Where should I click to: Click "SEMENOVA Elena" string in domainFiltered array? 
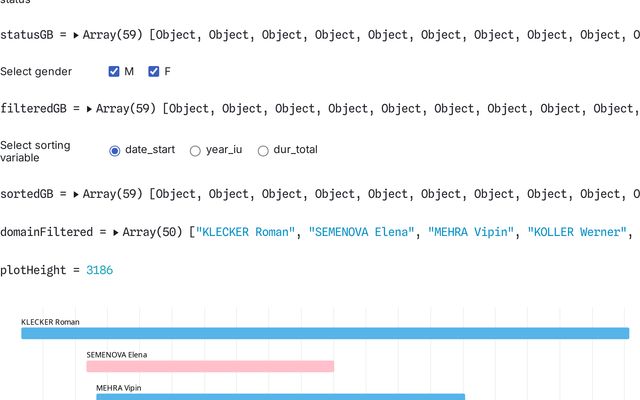coord(361,232)
